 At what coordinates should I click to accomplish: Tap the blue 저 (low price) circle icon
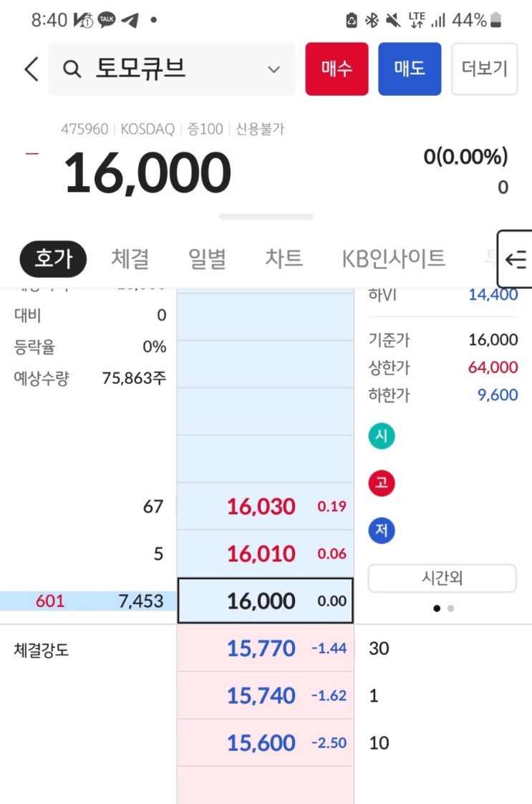(x=382, y=531)
